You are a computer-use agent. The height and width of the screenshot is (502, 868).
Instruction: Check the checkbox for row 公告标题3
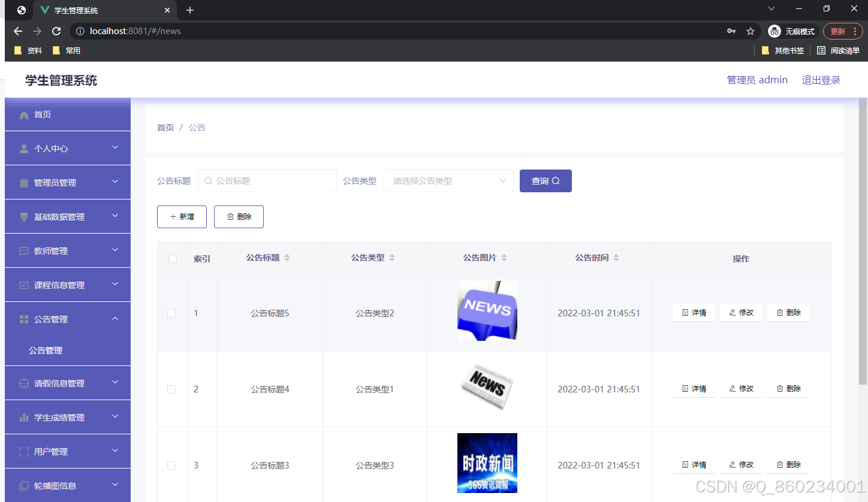171,465
